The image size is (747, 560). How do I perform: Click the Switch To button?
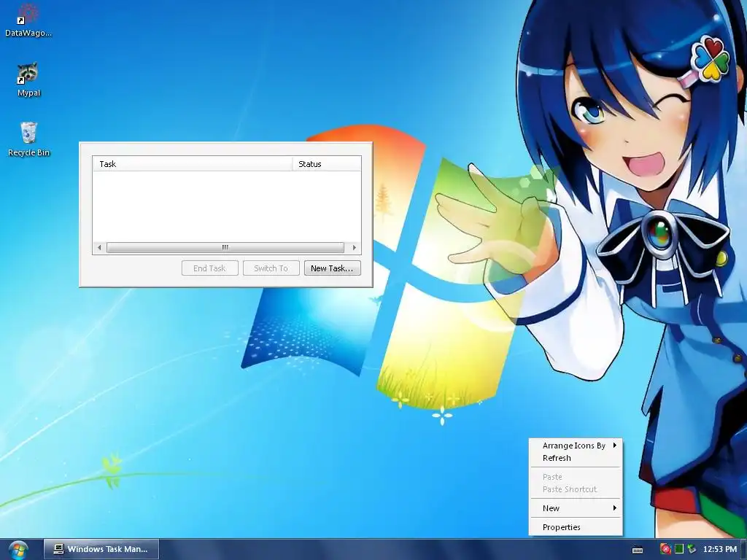tap(271, 268)
